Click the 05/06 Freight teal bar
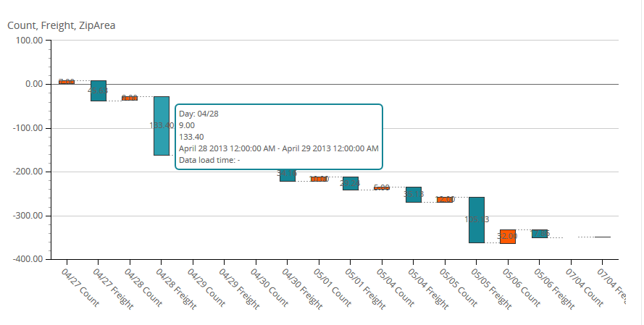 coord(540,234)
